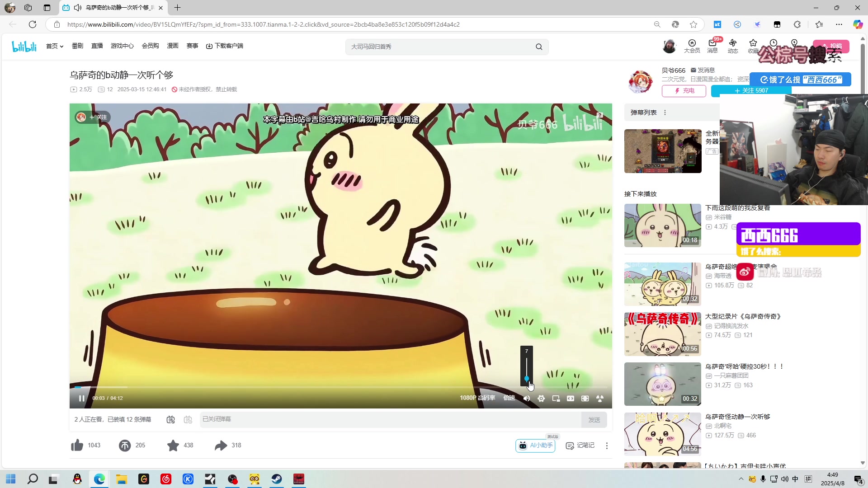The image size is (868, 488).
Task: Open the 动态 feed icon
Action: point(733,46)
